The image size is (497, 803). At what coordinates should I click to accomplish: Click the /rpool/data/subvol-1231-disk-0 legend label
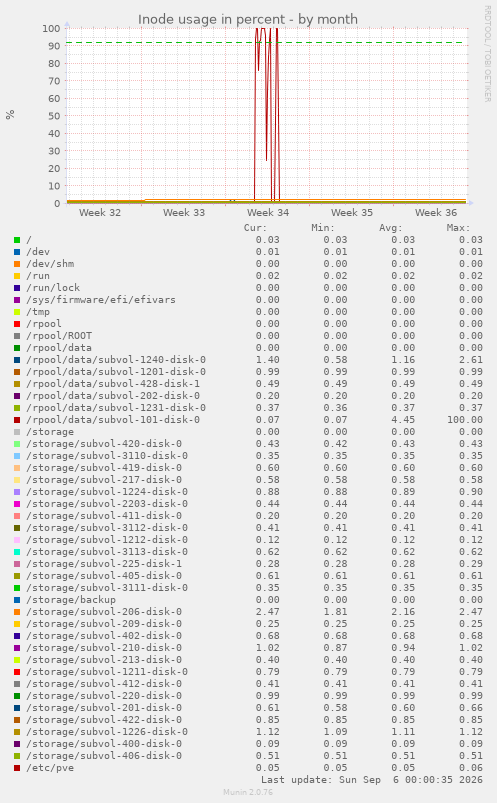116,408
